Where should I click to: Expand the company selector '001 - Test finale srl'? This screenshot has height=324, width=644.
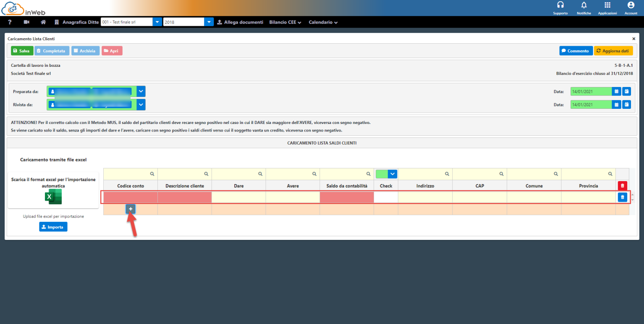click(x=157, y=22)
